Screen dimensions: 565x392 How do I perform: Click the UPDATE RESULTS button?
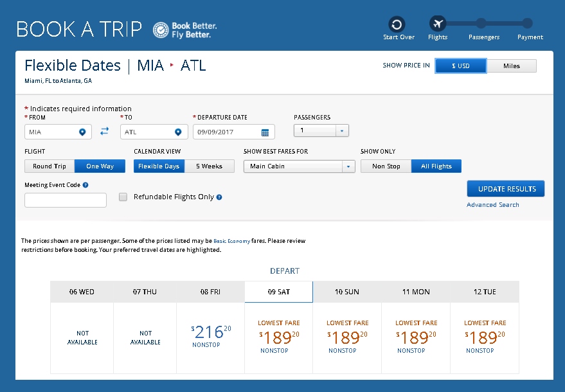506,188
